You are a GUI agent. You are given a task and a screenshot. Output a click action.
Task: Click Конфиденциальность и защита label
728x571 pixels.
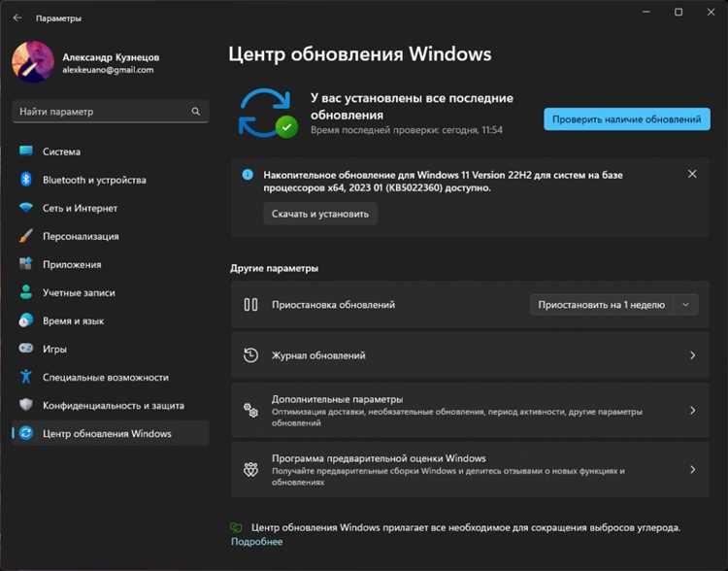click(x=114, y=406)
